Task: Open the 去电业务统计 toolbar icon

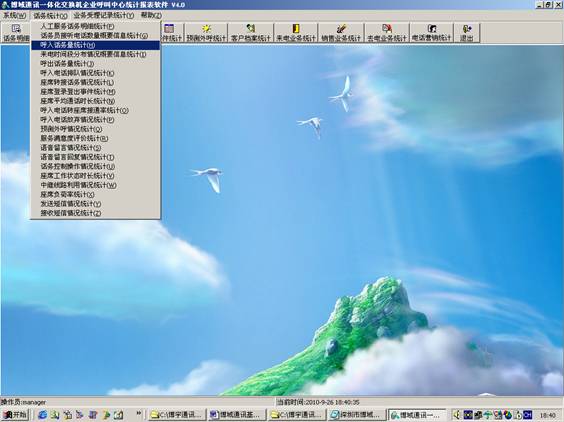Action: pyautogui.click(x=387, y=33)
